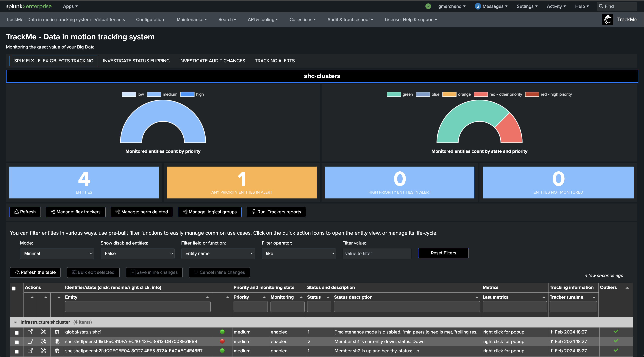The height and width of the screenshot is (357, 644).
Task: Click the tools icon for the sh1 peer row
Action: coord(43,341)
